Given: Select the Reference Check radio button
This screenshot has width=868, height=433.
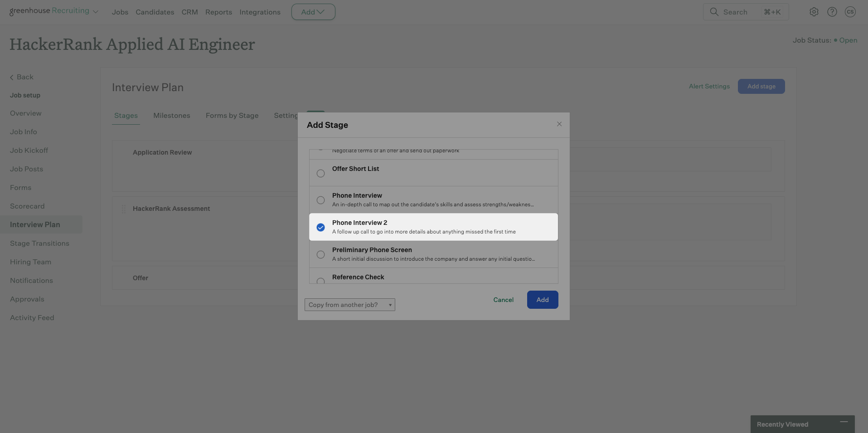Looking at the screenshot, I should [320, 281].
